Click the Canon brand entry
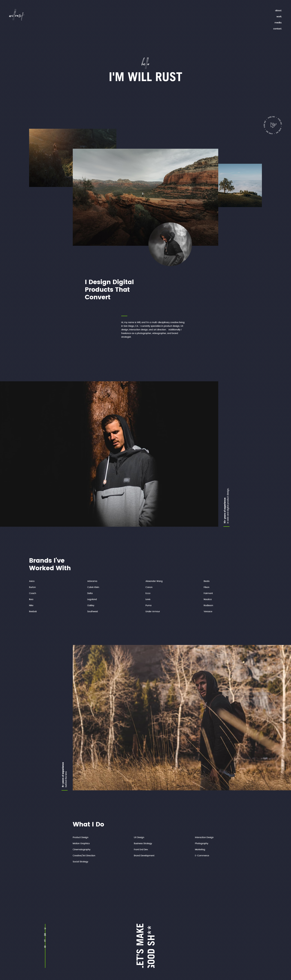Image resolution: width=291 pixels, height=980 pixels. [x=149, y=587]
